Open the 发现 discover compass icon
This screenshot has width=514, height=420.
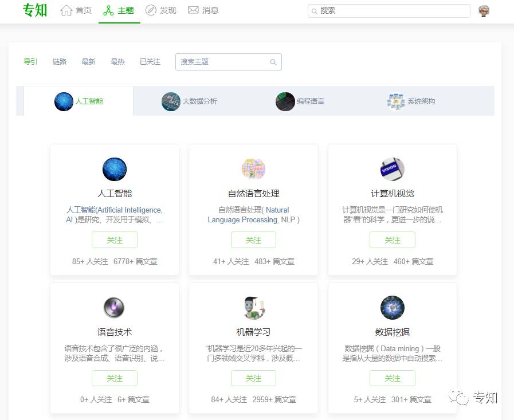tap(151, 10)
